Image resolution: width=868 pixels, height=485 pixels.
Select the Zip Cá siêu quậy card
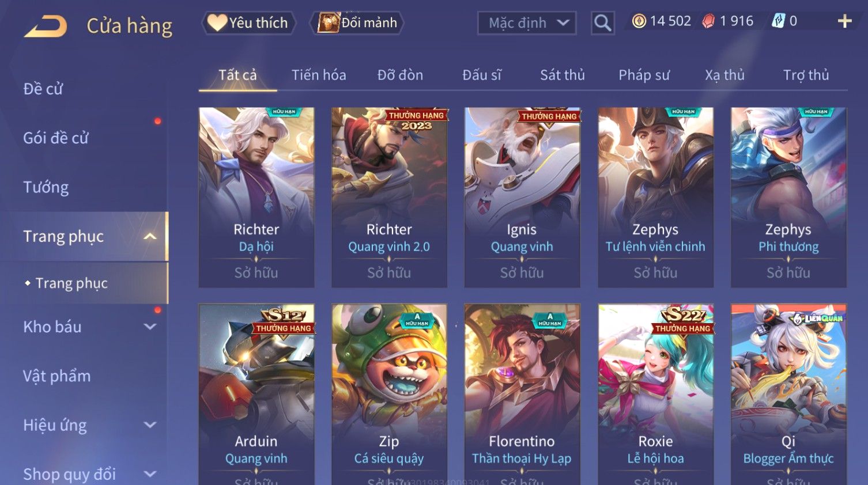tap(389, 395)
